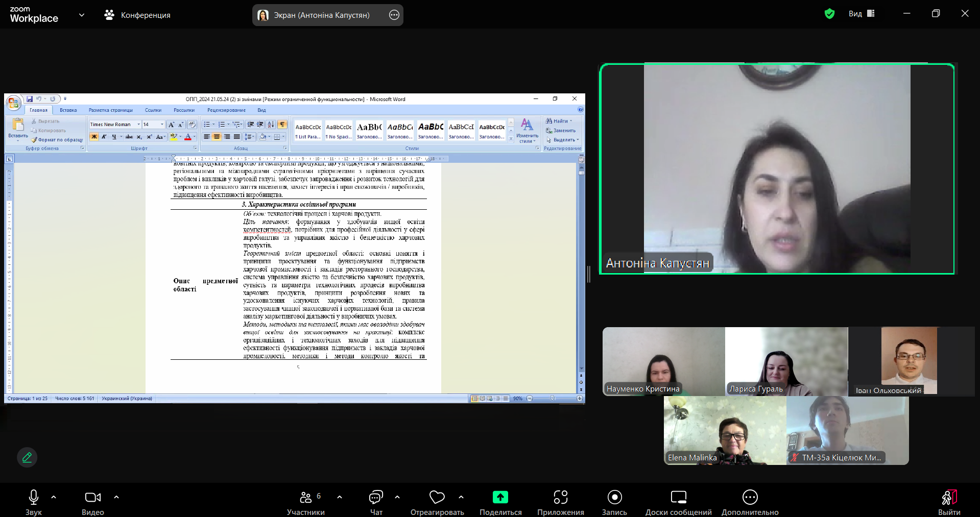Viewport: 980px width, 517px height.
Task: Toggle italic (К) formatting
Action: click(x=104, y=137)
